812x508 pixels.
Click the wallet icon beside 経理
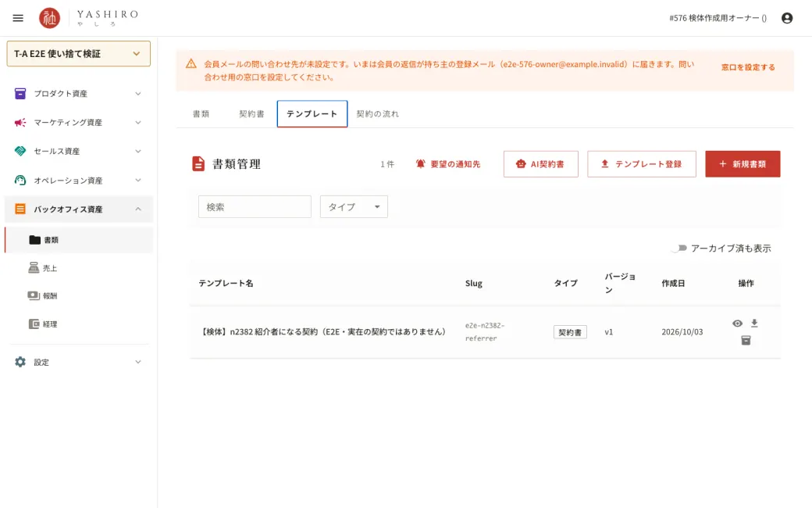[34, 324]
